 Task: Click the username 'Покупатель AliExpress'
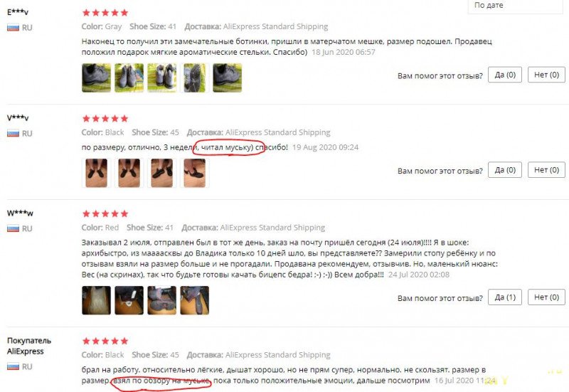[29, 346]
